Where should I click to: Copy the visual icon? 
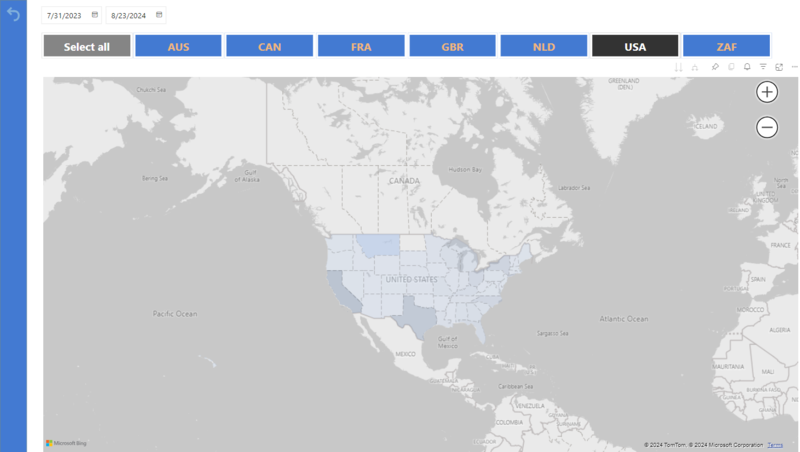coord(731,67)
